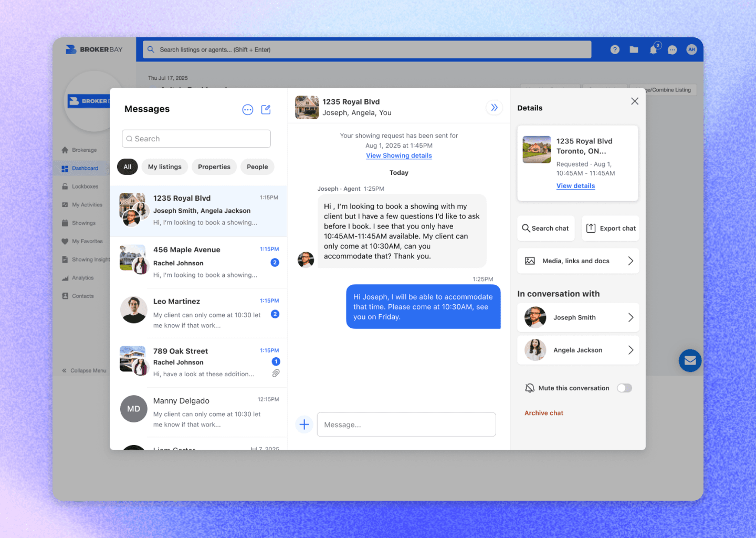Viewport: 756px width, 538px height.
Task: Focus the Messages search field
Action: 196,139
